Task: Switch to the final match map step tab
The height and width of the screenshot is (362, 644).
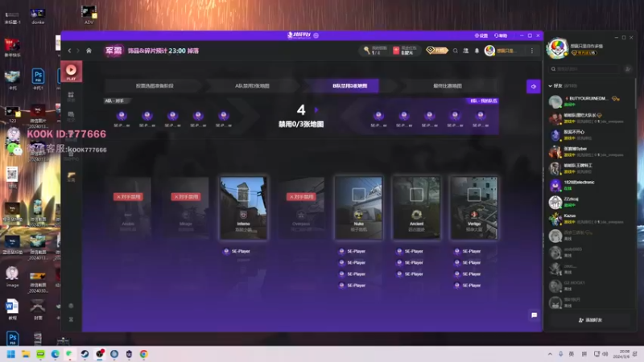Action: coord(448,86)
